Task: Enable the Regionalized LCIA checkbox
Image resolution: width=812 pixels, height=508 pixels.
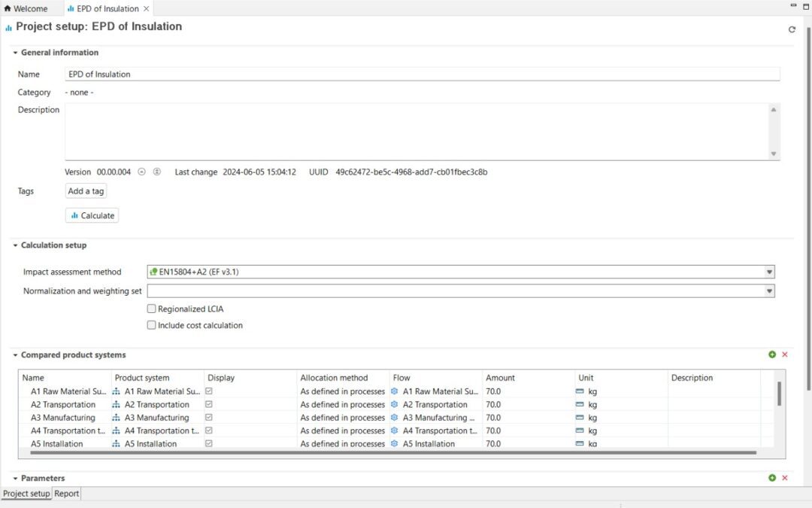Action: [x=152, y=309]
